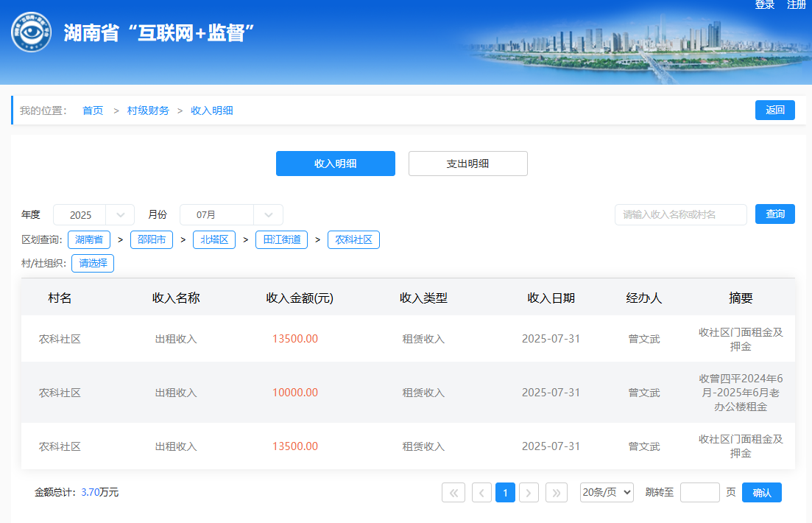The width and height of the screenshot is (812, 523).
Task: Open the 村级财务 breadcrumb link
Action: click(x=148, y=110)
